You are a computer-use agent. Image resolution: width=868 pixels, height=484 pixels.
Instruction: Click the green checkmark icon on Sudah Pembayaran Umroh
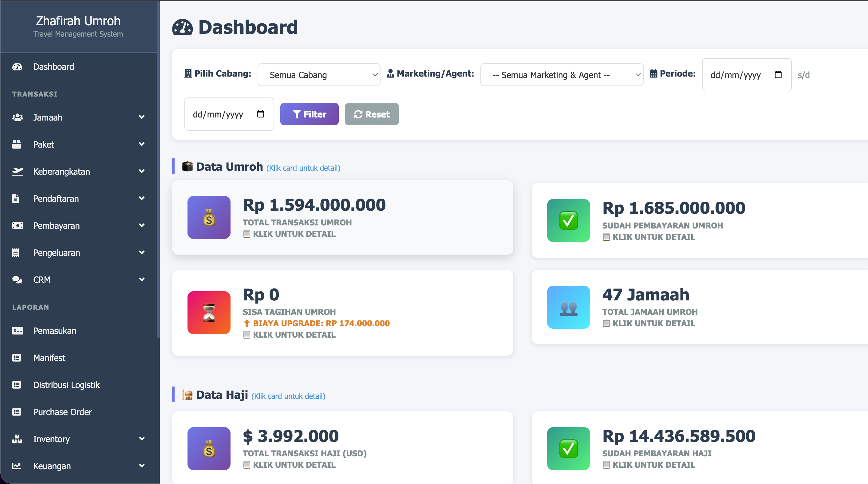click(x=568, y=220)
